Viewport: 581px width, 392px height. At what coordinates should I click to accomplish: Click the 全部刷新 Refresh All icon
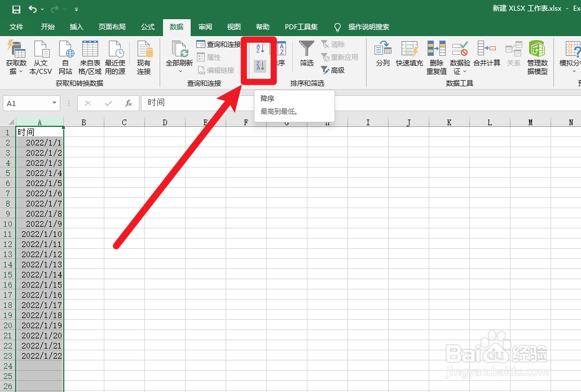coord(179,55)
